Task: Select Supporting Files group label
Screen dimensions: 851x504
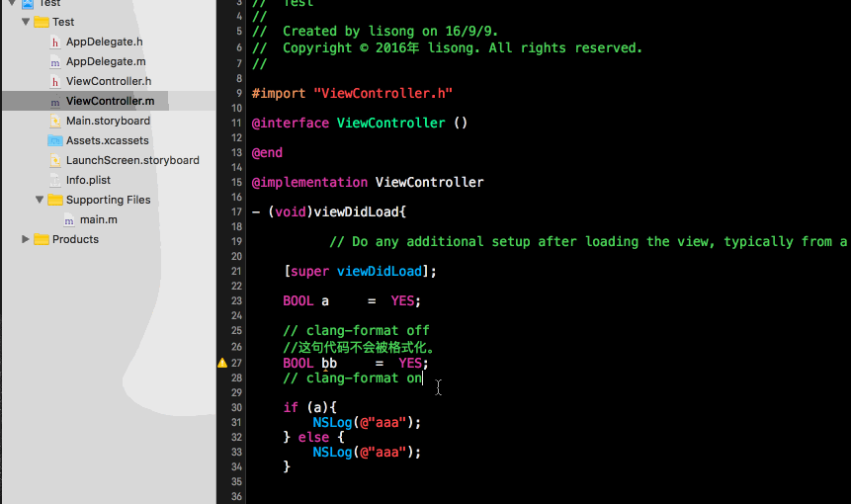Action: pos(108,200)
